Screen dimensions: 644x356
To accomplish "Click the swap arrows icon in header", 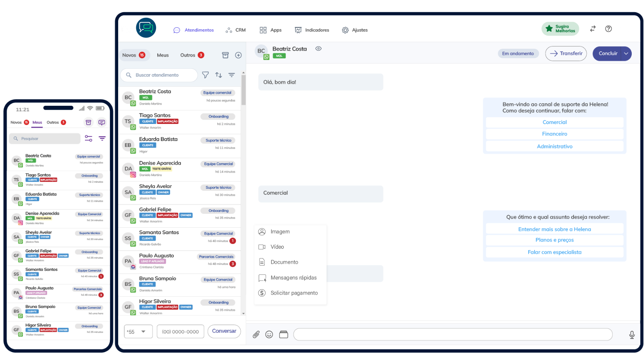I will coord(593,29).
